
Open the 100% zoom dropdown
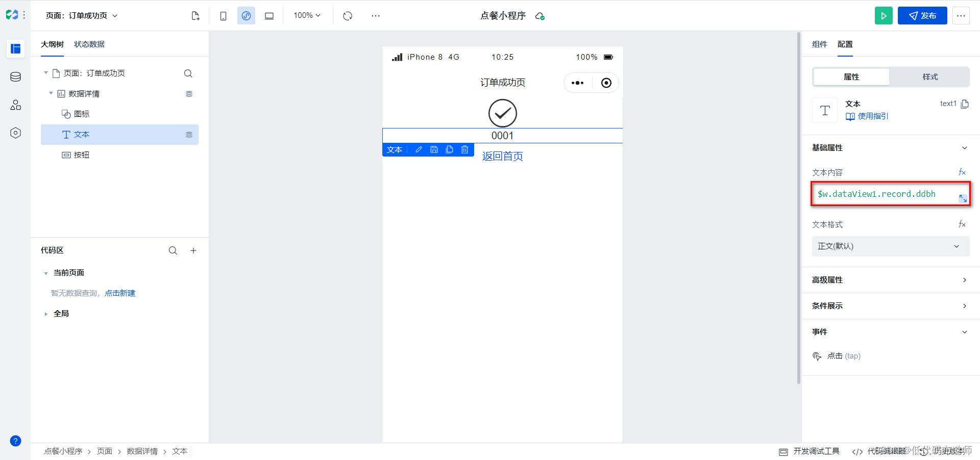pyautogui.click(x=307, y=16)
